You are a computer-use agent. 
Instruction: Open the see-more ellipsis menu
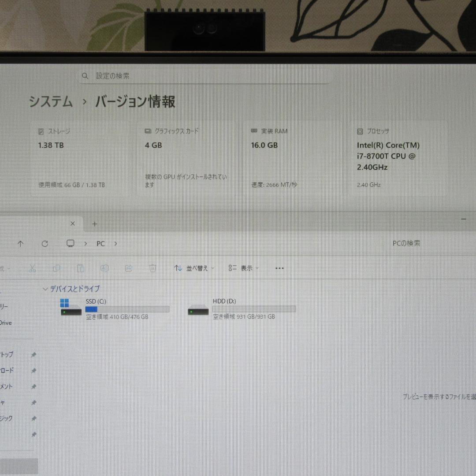(x=279, y=268)
